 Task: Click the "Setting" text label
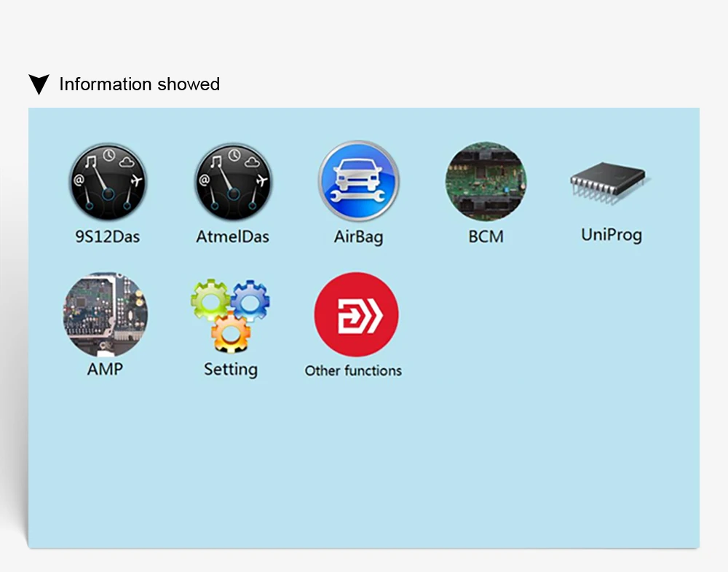[231, 370]
